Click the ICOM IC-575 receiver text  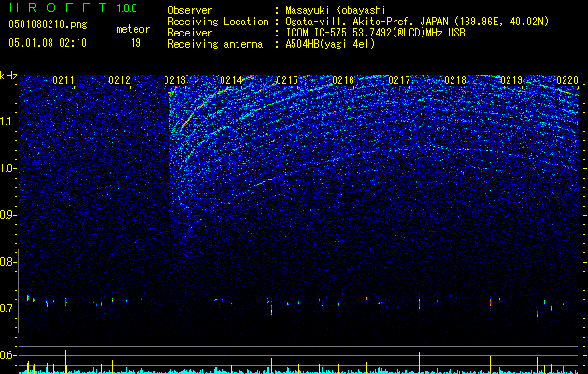click(x=375, y=33)
